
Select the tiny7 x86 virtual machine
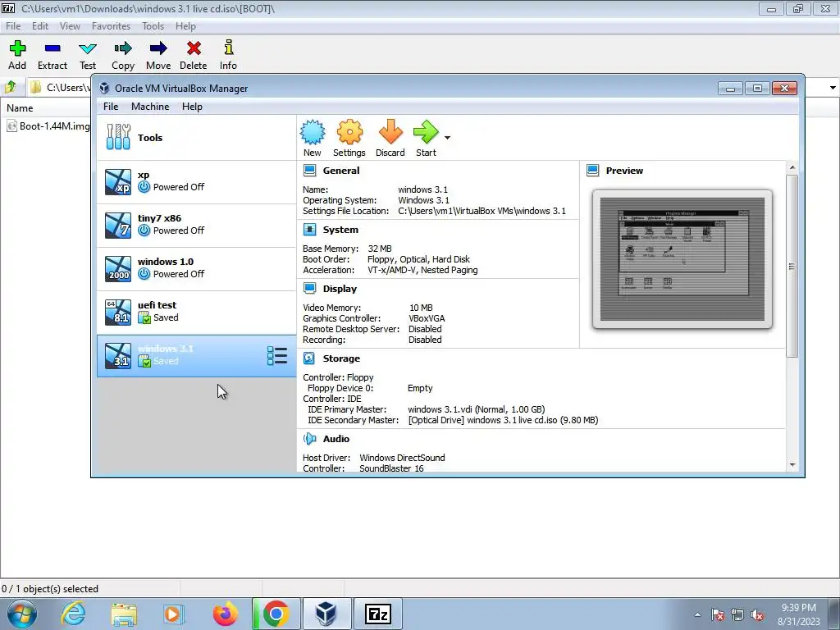point(196,225)
